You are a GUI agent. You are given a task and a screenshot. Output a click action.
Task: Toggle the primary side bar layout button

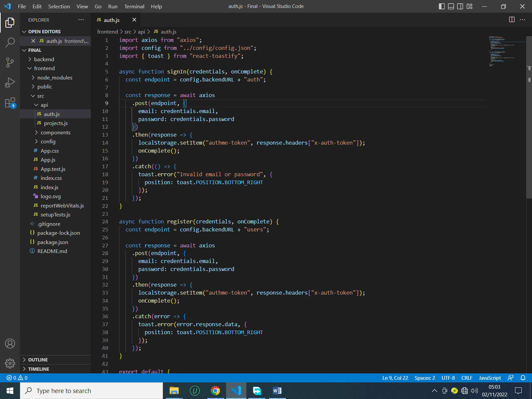pos(442,6)
